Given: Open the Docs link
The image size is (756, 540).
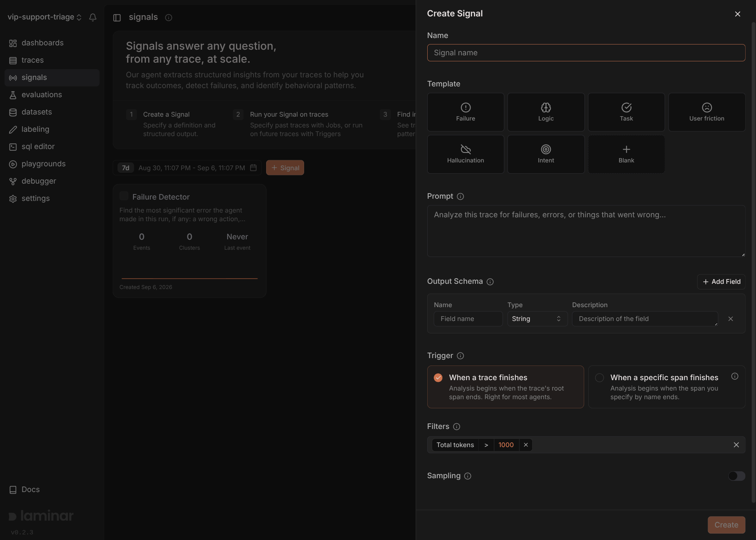Looking at the screenshot, I should pos(25,489).
